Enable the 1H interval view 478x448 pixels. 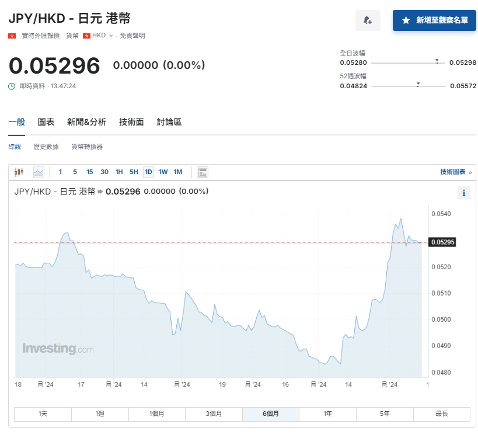click(x=118, y=172)
